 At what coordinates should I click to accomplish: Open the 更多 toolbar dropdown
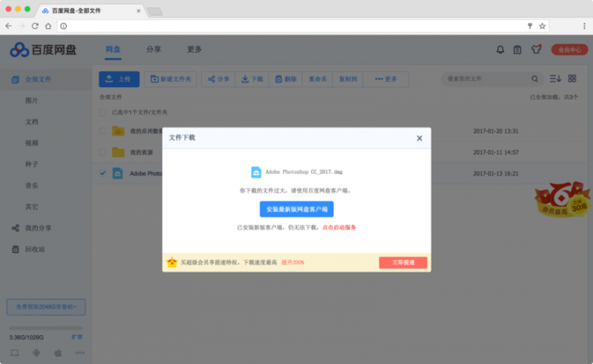[x=385, y=79]
